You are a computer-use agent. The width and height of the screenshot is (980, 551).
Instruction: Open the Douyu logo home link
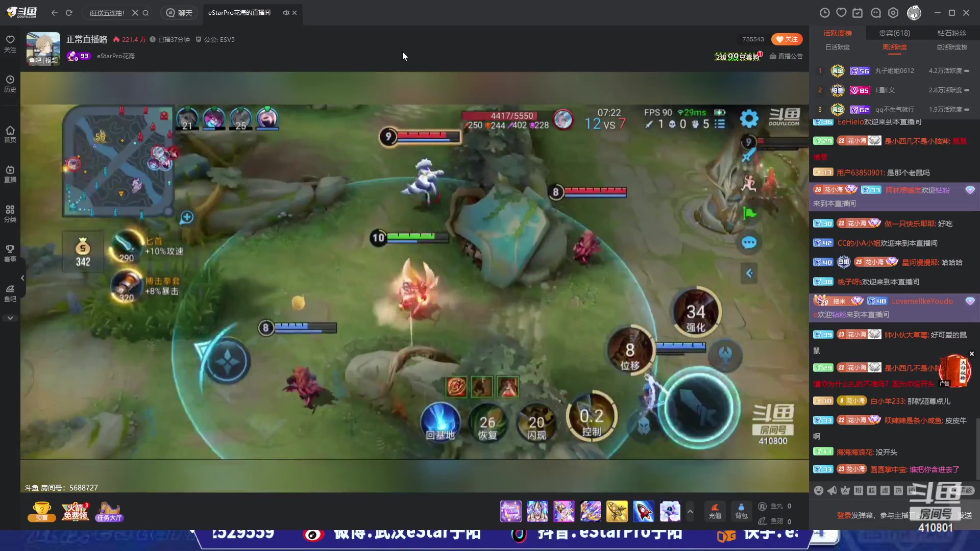(22, 12)
